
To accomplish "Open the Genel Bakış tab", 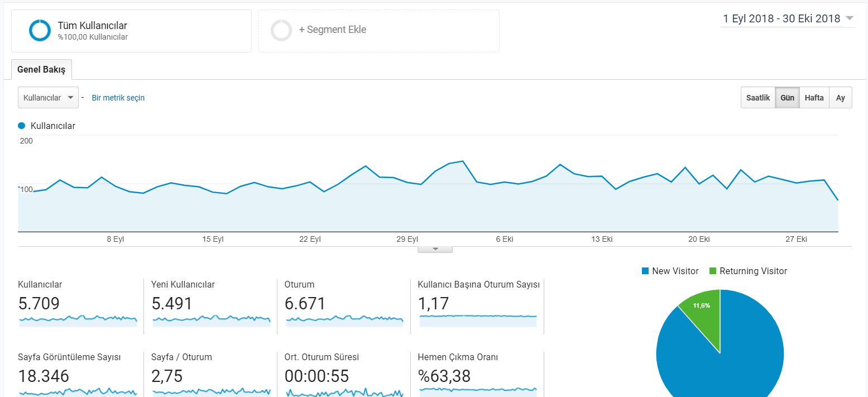I will 41,70.
